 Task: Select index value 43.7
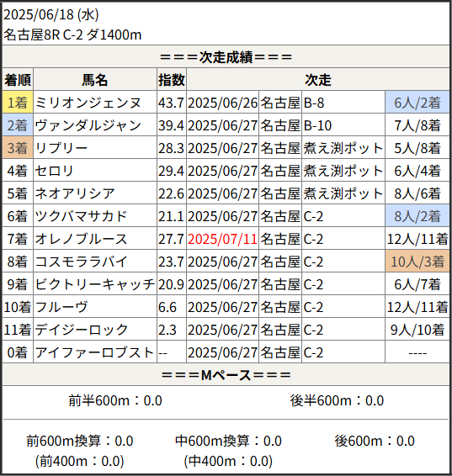171,103
